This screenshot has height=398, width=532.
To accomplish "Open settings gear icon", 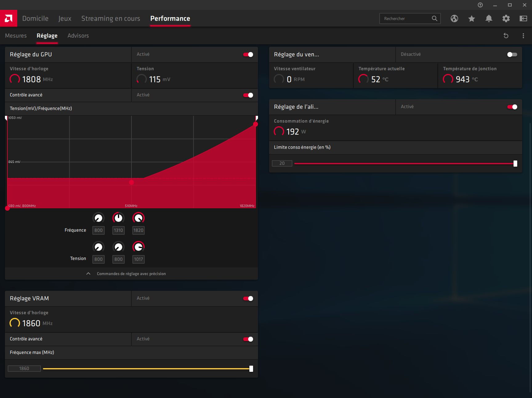I will click(x=506, y=18).
